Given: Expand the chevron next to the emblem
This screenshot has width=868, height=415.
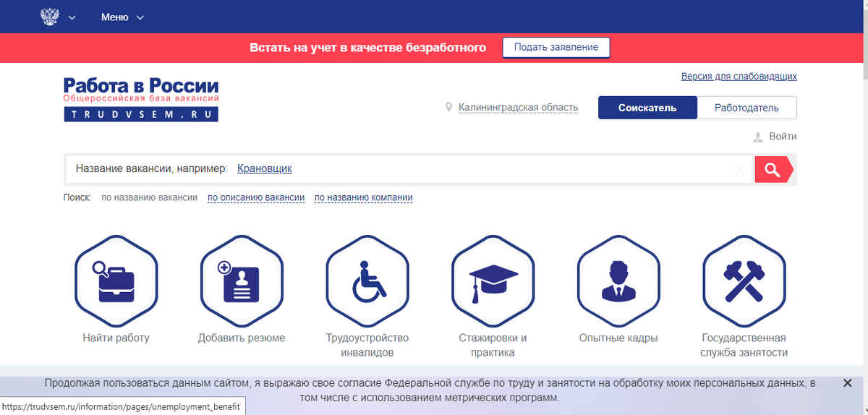Looking at the screenshot, I should click(72, 18).
